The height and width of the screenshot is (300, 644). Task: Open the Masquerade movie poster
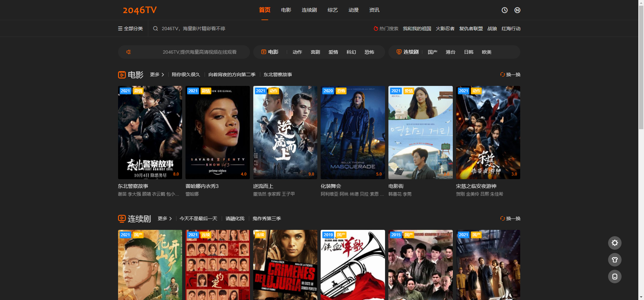tap(353, 133)
